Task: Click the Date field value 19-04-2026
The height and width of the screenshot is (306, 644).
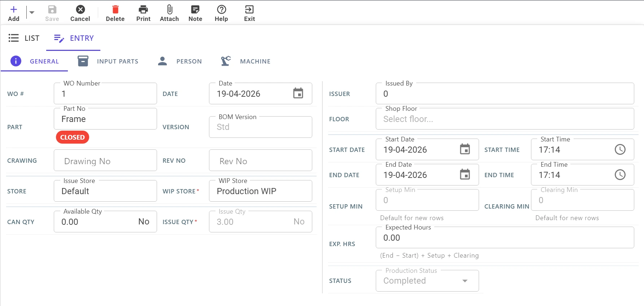Action: coord(239,94)
